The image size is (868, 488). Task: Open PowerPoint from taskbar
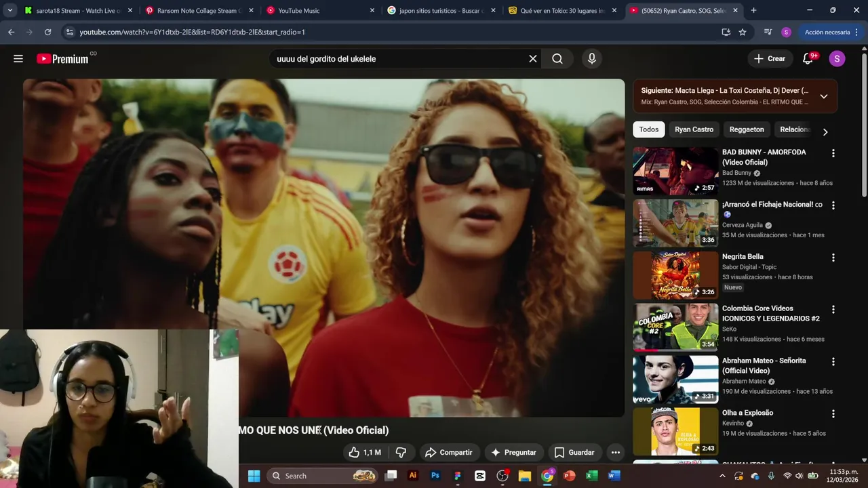coord(570,476)
